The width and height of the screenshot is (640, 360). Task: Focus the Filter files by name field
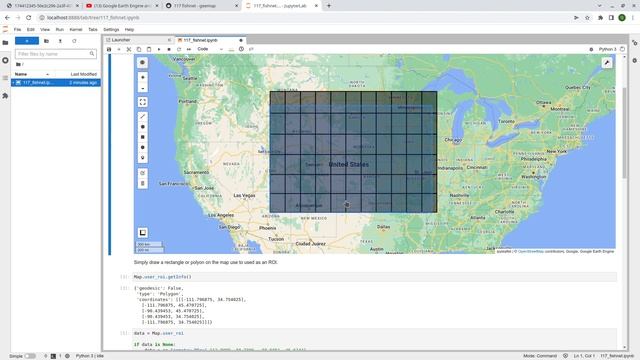56,54
